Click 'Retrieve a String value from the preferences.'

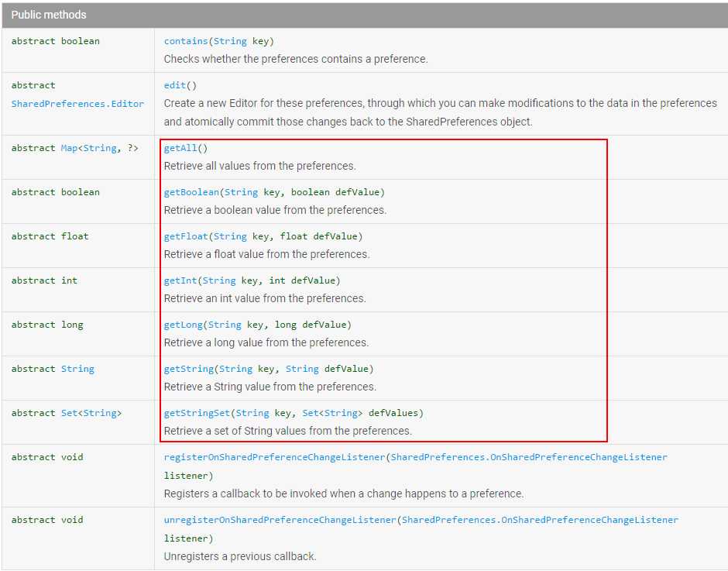pos(270,387)
